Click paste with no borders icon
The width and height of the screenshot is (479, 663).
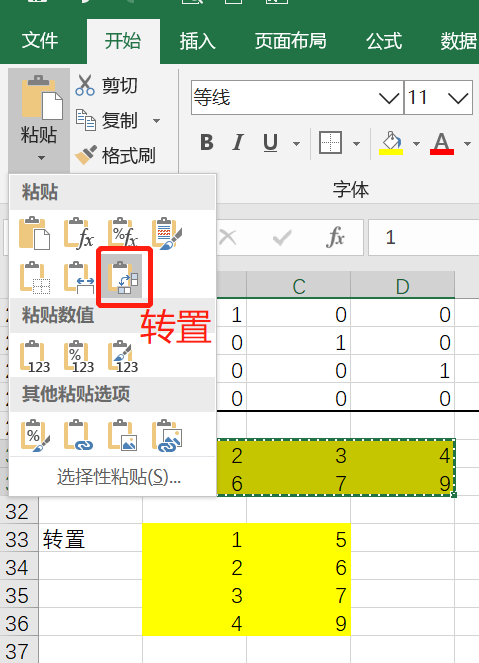click(x=35, y=277)
